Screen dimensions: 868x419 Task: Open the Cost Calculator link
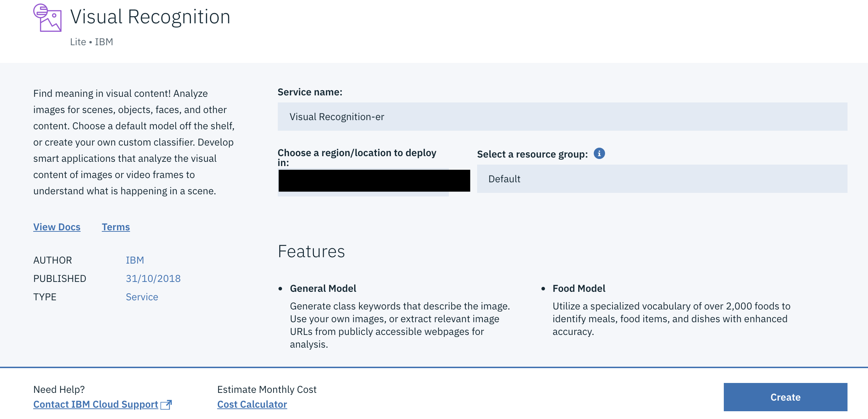pyautogui.click(x=252, y=405)
